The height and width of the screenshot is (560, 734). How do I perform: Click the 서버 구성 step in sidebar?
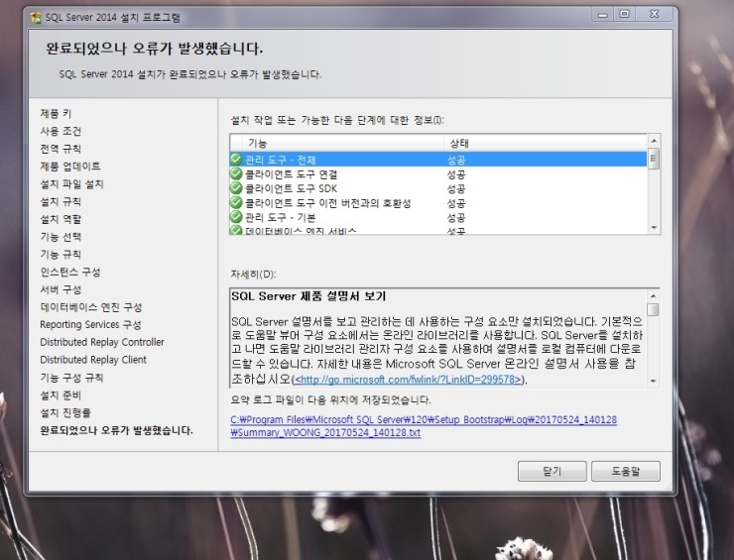pos(61,289)
